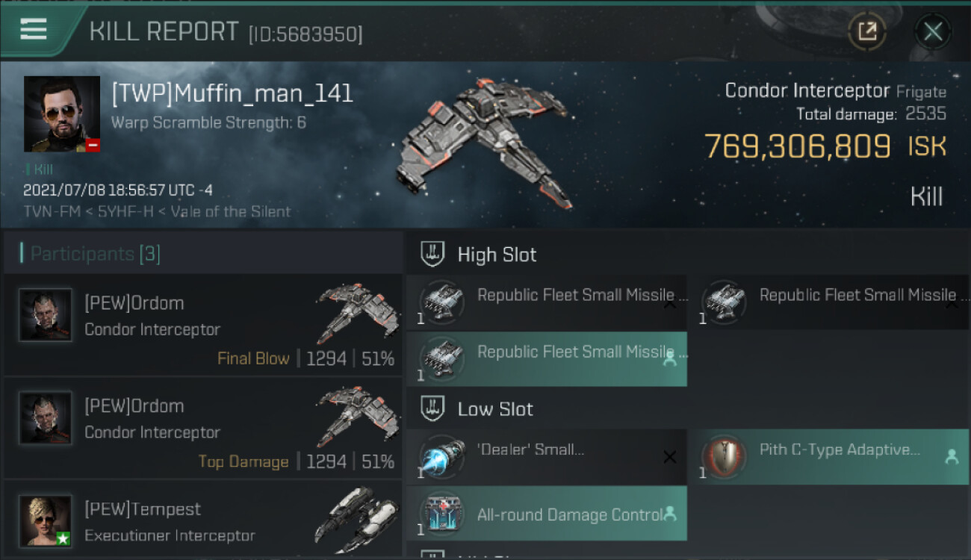The height and width of the screenshot is (560, 971).
Task: Close the kill report window
Action: (932, 31)
